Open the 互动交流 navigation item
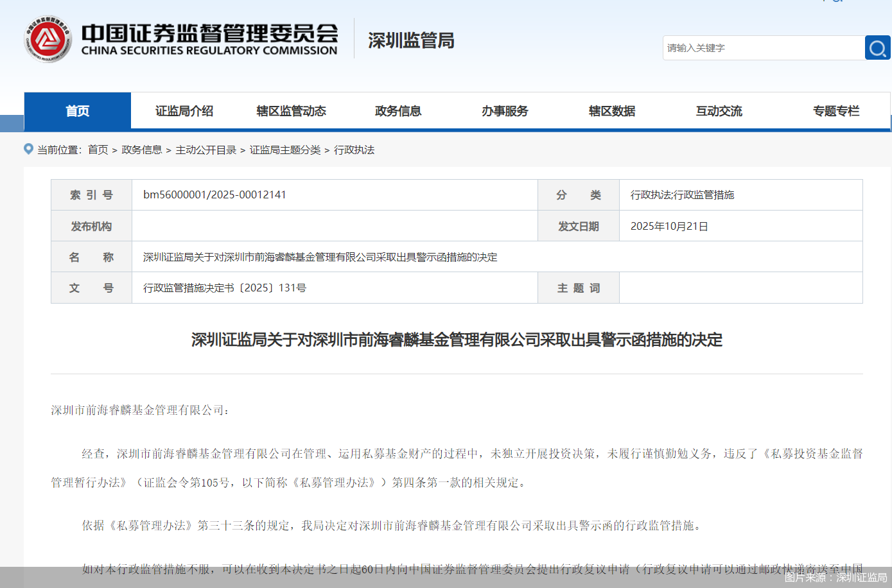Screen dimensions: 892x588 719,111
